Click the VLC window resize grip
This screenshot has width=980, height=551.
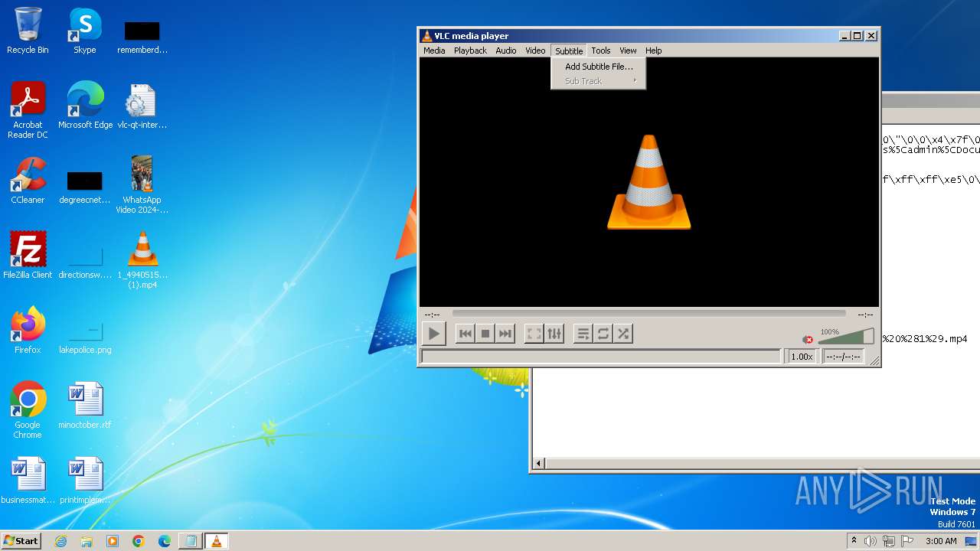[x=874, y=360]
